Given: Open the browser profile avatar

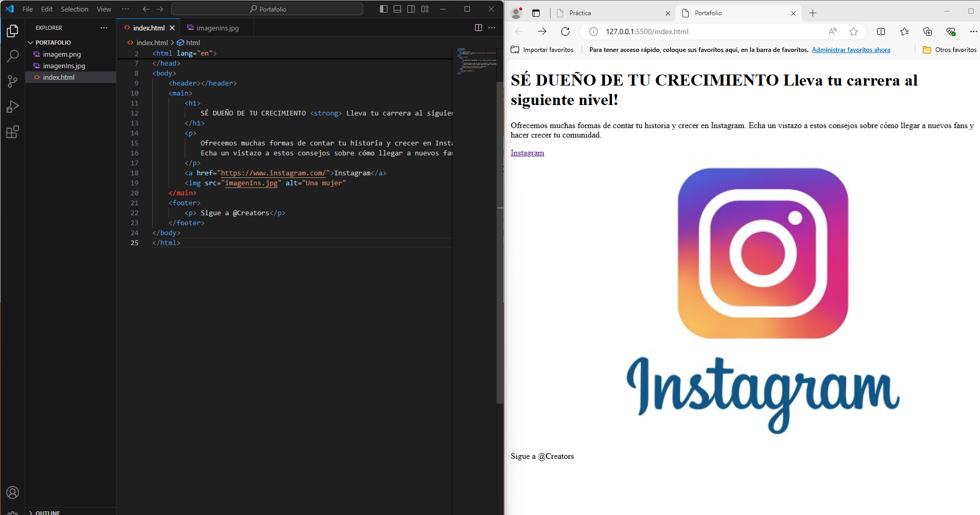Looking at the screenshot, I should click(x=517, y=13).
